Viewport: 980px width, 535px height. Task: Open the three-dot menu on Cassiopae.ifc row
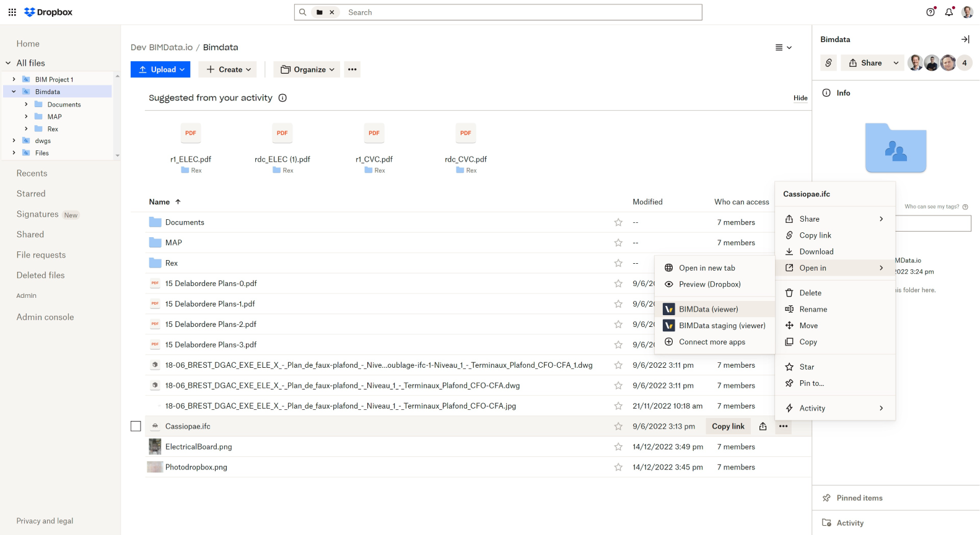coord(784,426)
